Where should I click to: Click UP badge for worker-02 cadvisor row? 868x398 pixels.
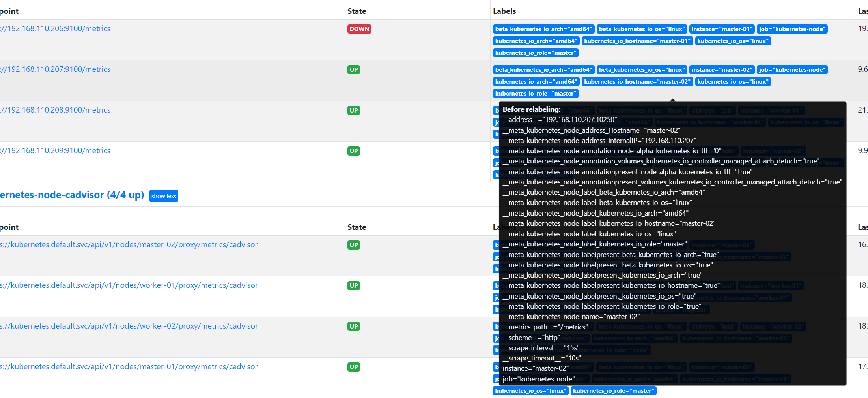click(x=354, y=327)
